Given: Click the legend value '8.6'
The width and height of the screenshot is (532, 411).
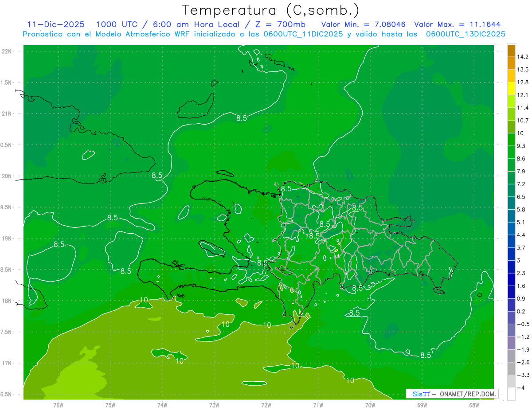Looking at the screenshot, I should [x=521, y=159].
